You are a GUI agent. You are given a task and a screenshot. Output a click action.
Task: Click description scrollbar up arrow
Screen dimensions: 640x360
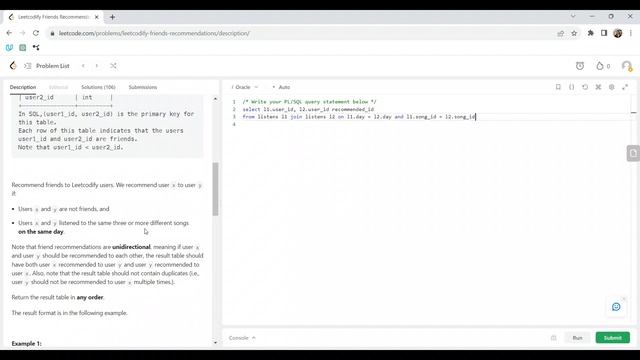215,99
